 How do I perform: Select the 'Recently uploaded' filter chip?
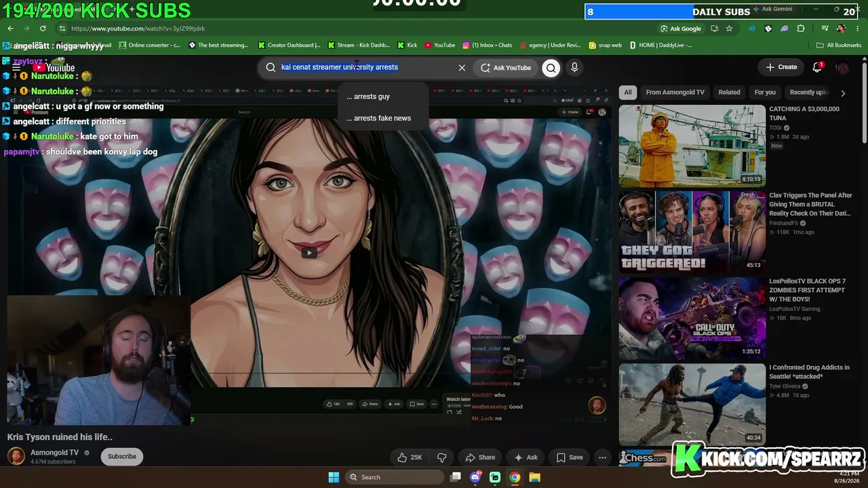click(x=809, y=92)
